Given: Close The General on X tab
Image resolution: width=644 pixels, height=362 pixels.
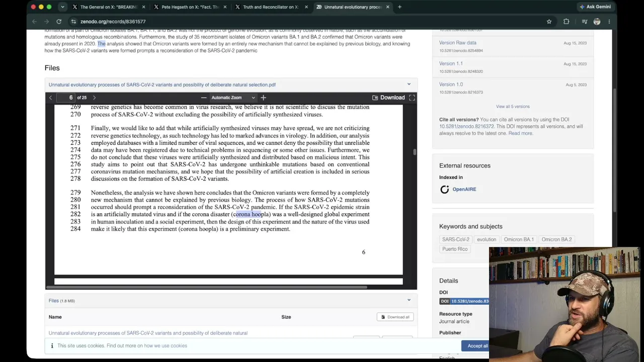Looking at the screenshot, I should tap(143, 7).
